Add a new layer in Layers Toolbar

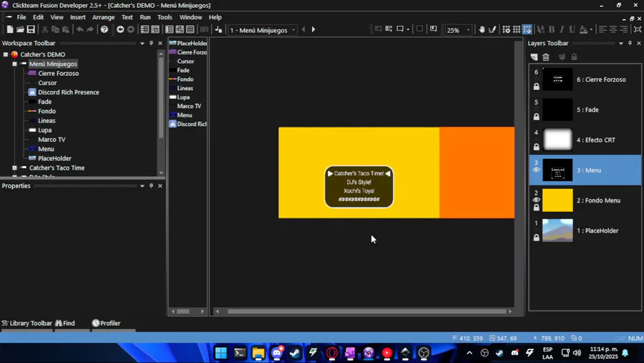[534, 57]
